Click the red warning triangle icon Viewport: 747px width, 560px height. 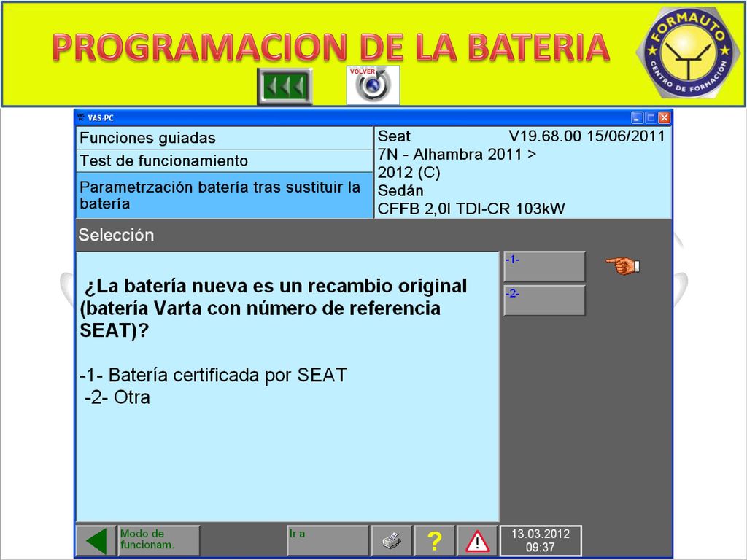477,540
